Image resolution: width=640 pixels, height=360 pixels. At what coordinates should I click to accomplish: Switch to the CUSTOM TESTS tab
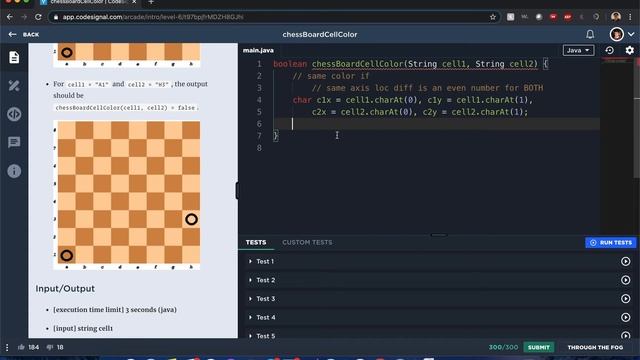[307, 242]
